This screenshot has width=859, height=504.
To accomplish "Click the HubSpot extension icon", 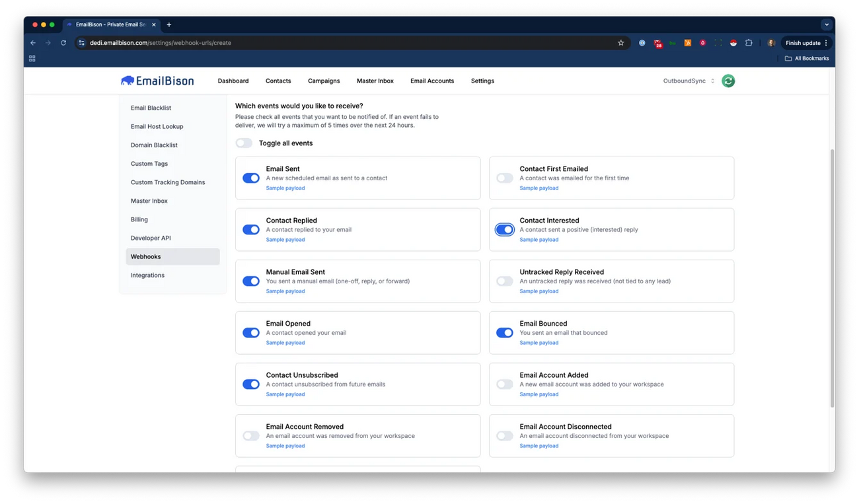I will pos(687,42).
